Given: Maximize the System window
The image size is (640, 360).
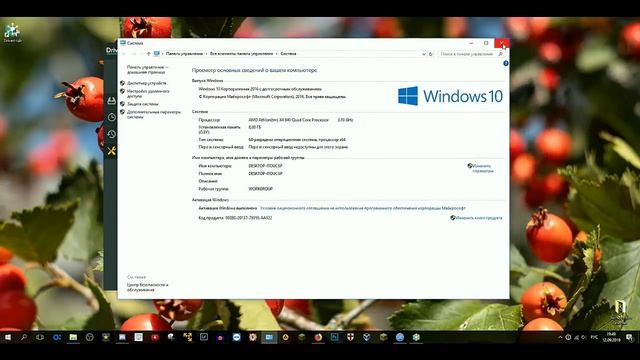Looking at the screenshot, I should [486, 43].
